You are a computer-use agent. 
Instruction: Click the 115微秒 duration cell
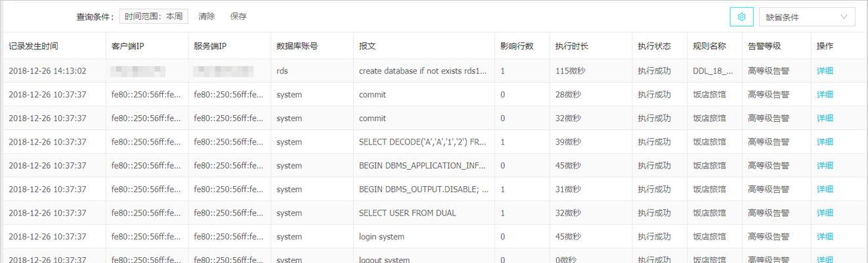point(570,71)
